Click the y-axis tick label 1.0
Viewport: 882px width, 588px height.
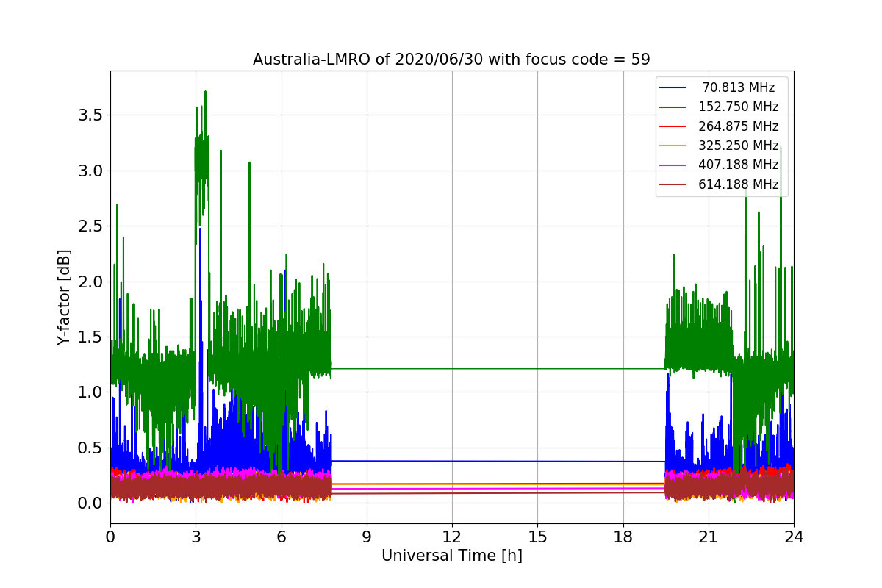[x=90, y=392]
